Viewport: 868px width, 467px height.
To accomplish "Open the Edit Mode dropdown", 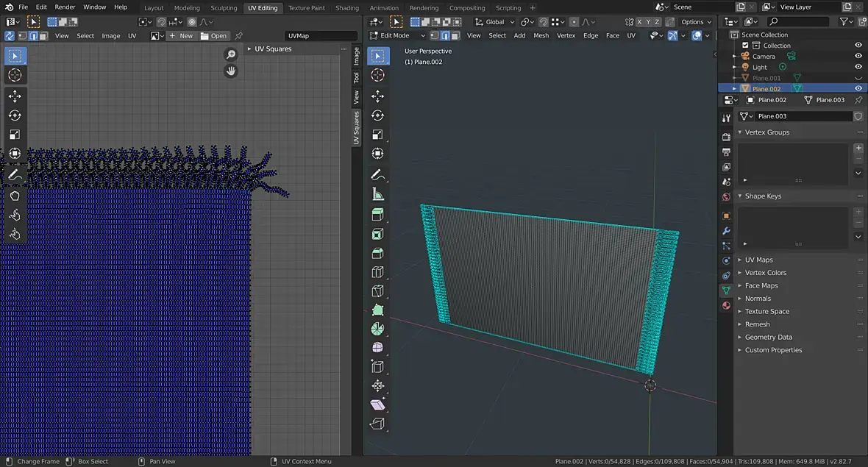I will 398,35.
